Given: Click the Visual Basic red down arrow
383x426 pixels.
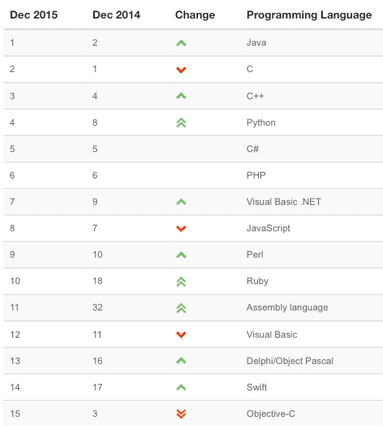Looking at the screenshot, I should click(181, 335).
